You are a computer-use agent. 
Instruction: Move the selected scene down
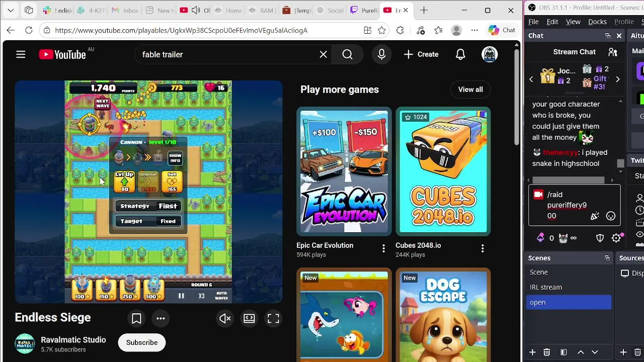tap(595, 352)
